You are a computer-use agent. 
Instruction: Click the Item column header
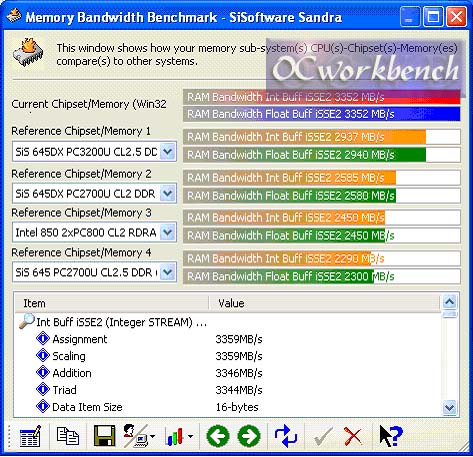pos(112,303)
